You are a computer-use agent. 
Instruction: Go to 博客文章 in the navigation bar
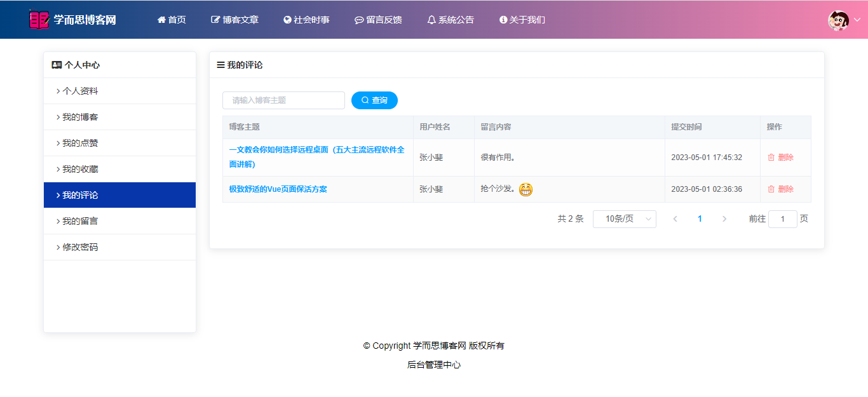234,20
